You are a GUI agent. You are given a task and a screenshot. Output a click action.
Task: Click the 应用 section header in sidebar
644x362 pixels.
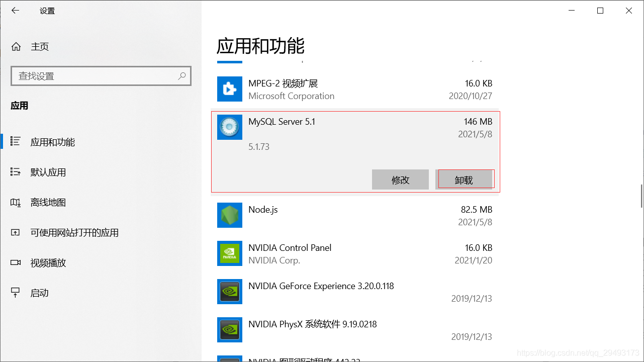(x=20, y=106)
